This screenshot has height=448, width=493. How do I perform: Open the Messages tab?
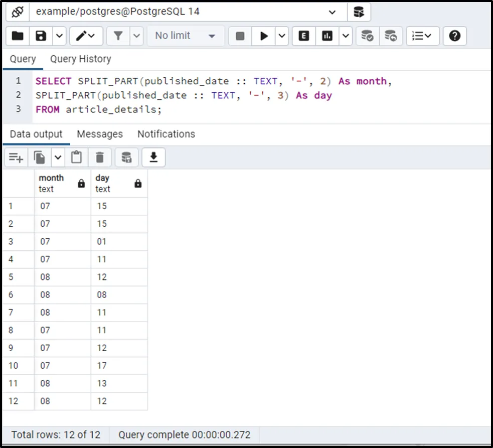(x=100, y=134)
